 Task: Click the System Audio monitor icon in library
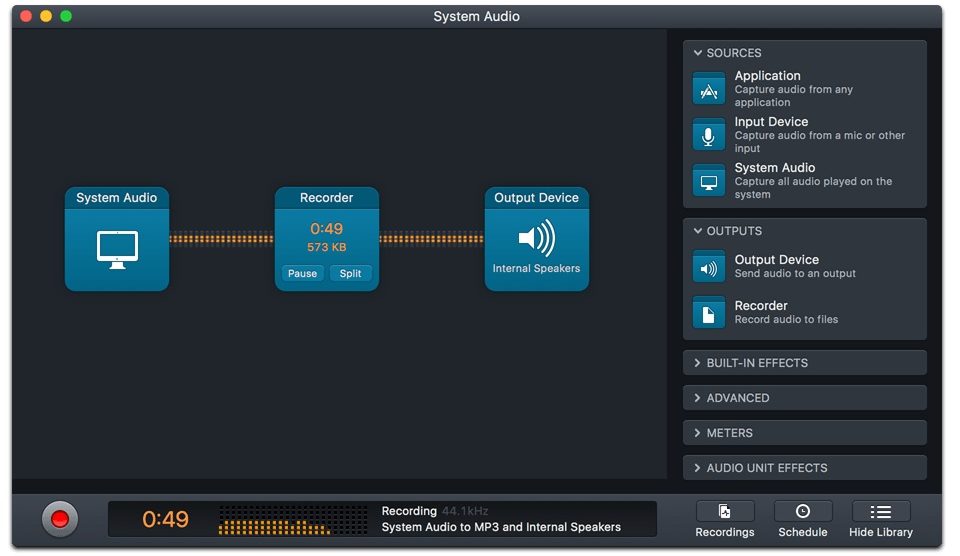709,181
